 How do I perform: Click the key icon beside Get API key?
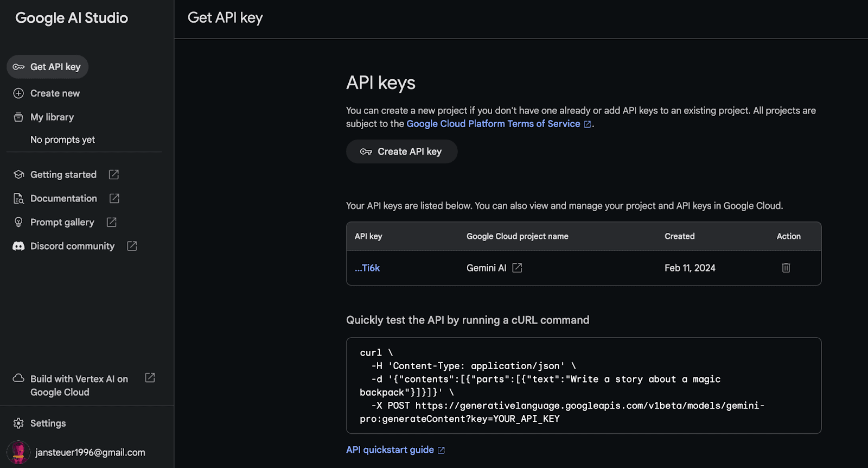click(x=18, y=67)
